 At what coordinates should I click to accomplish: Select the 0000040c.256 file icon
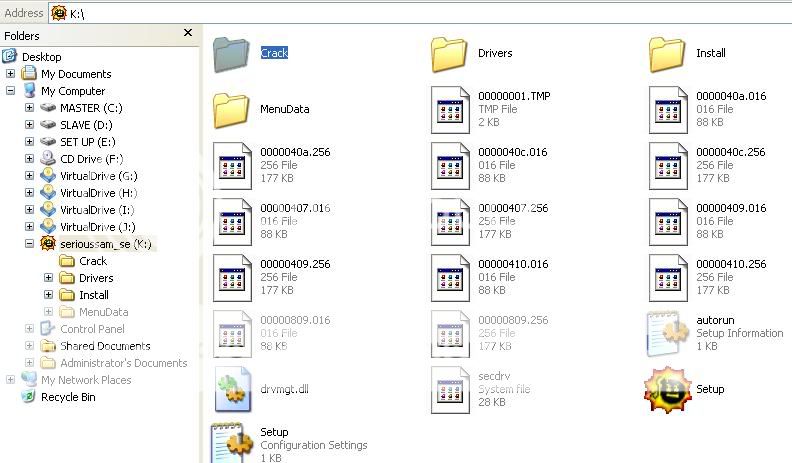(x=668, y=166)
